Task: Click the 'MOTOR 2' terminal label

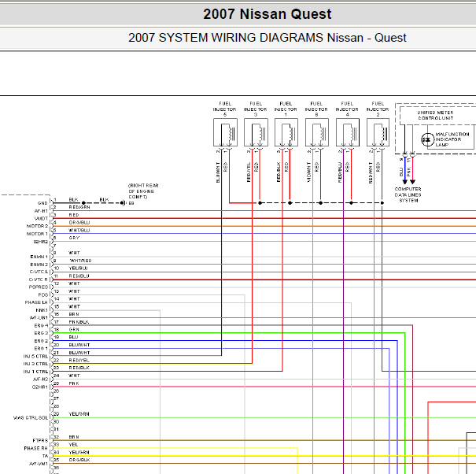Action: pyautogui.click(x=37, y=226)
